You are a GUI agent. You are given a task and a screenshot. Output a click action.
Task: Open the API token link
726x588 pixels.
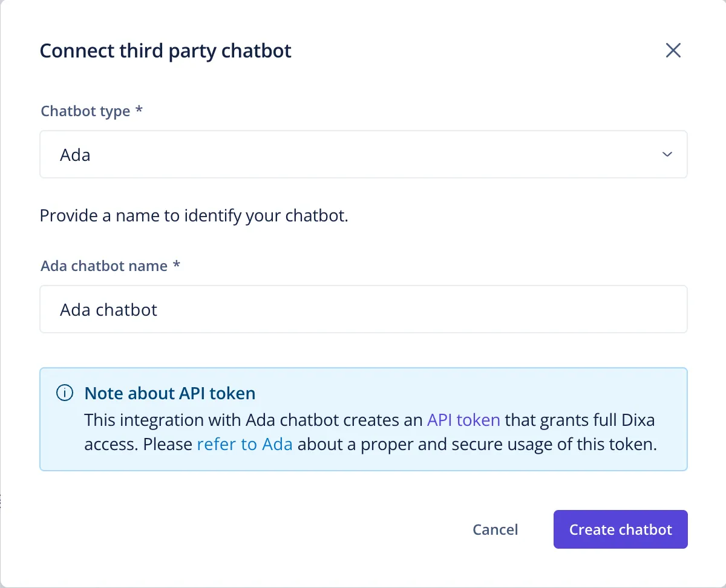click(x=463, y=420)
